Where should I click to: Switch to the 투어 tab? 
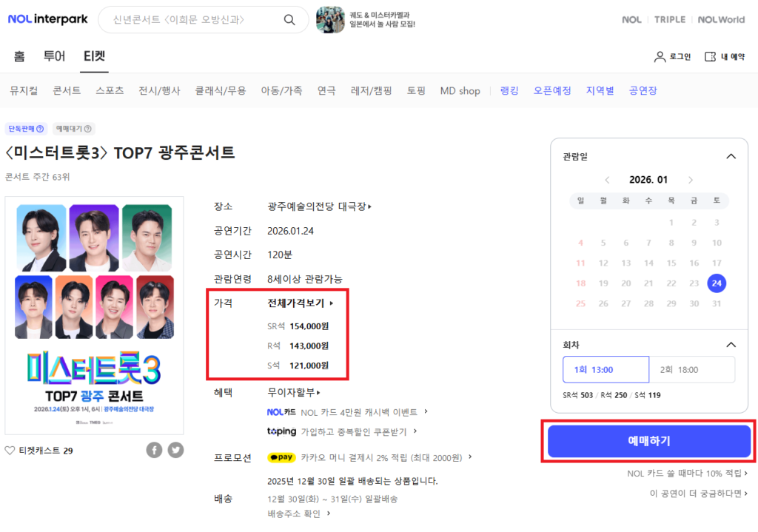coord(54,55)
